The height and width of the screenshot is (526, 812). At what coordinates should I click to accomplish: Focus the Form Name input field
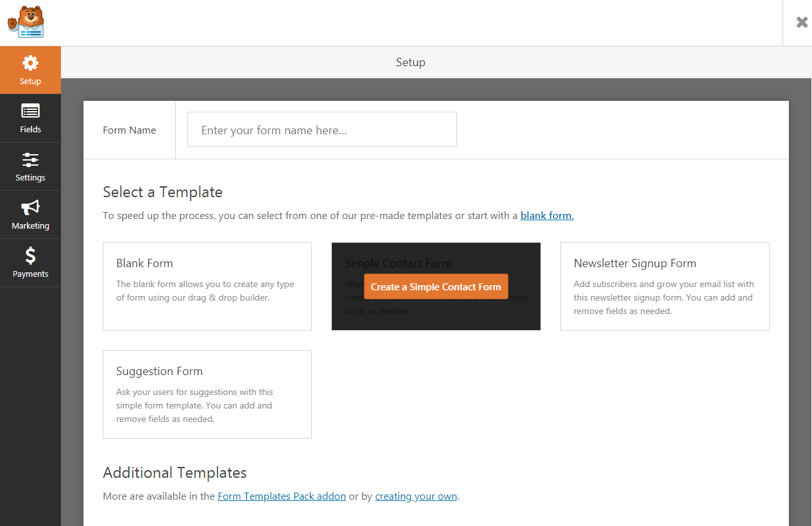(322, 130)
